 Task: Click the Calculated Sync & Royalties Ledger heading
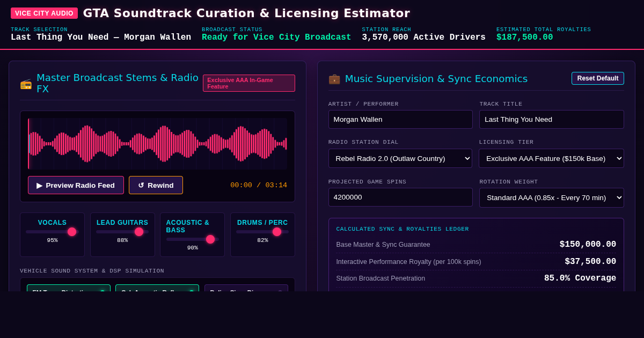tap(402, 229)
